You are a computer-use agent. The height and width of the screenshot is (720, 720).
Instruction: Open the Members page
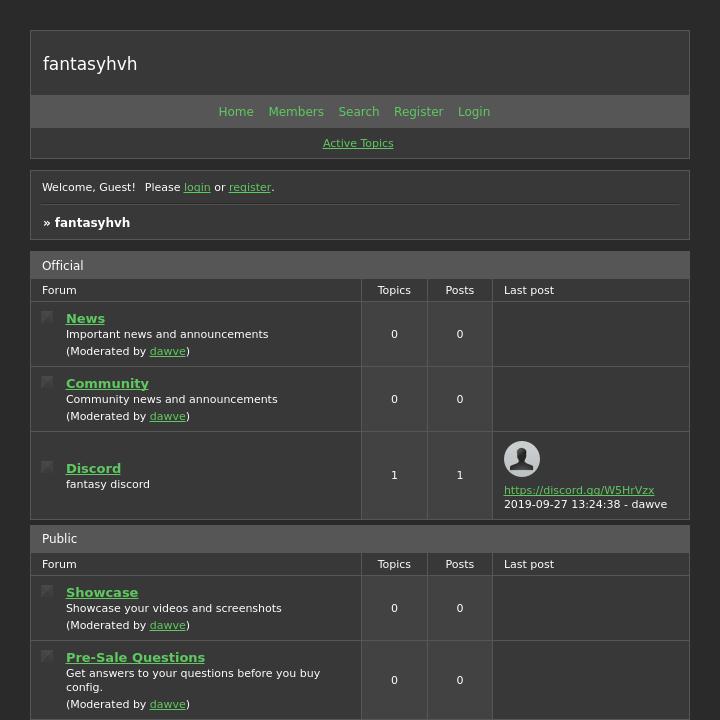point(296,112)
